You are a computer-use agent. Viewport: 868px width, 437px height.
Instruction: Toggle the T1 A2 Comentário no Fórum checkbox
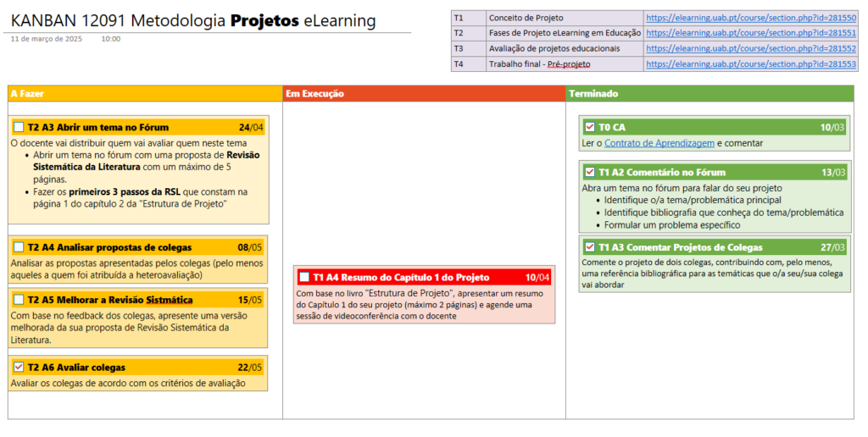[590, 172]
